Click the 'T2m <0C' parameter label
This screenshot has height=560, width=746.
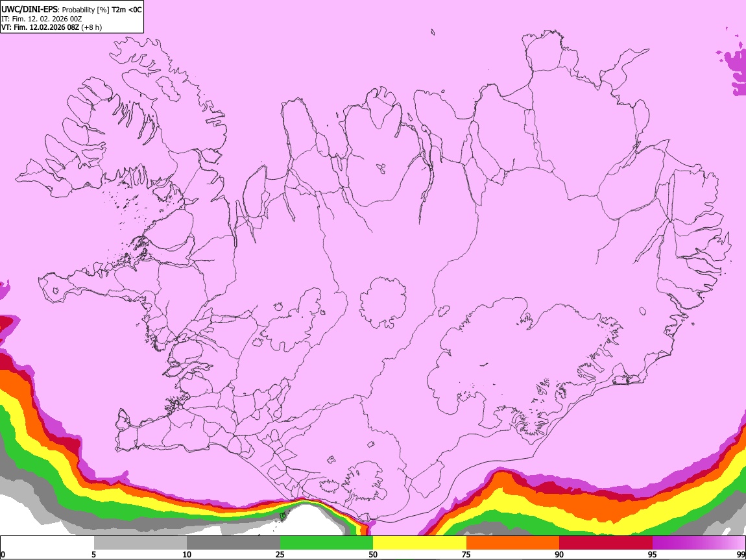pos(126,10)
